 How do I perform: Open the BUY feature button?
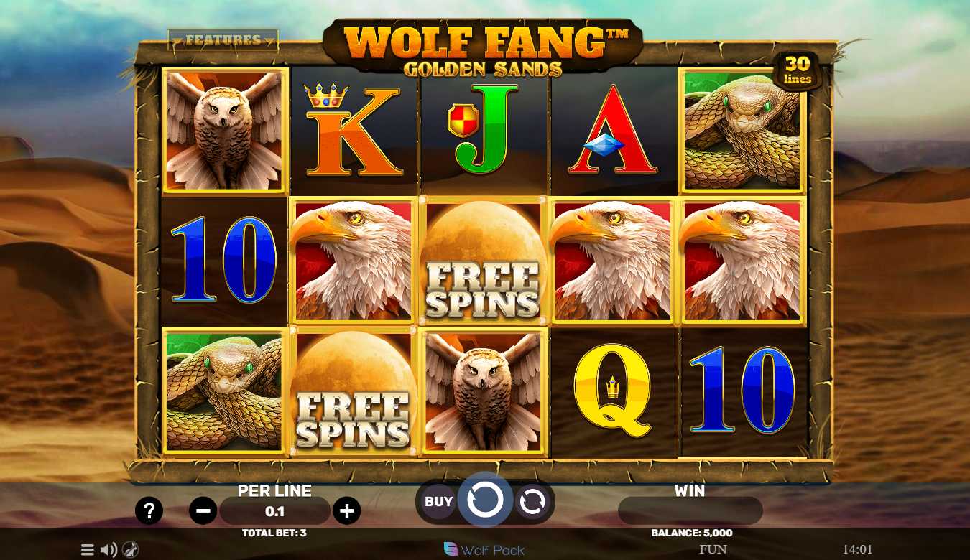pos(438,502)
